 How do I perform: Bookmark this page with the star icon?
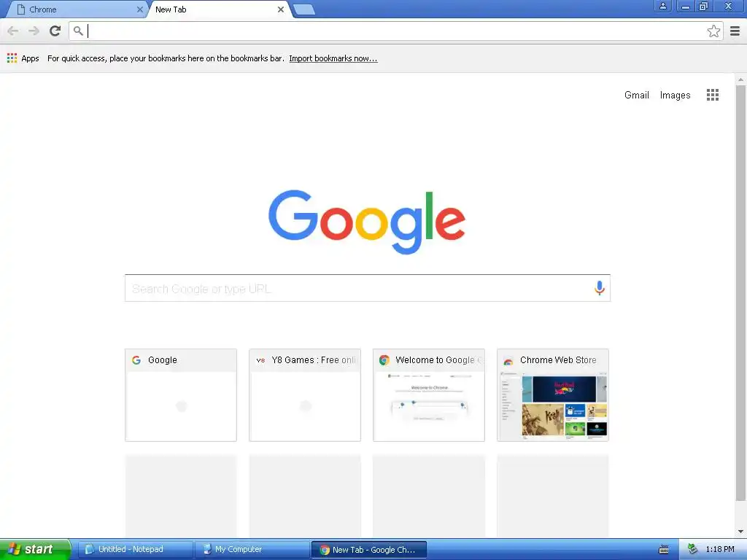coord(713,31)
